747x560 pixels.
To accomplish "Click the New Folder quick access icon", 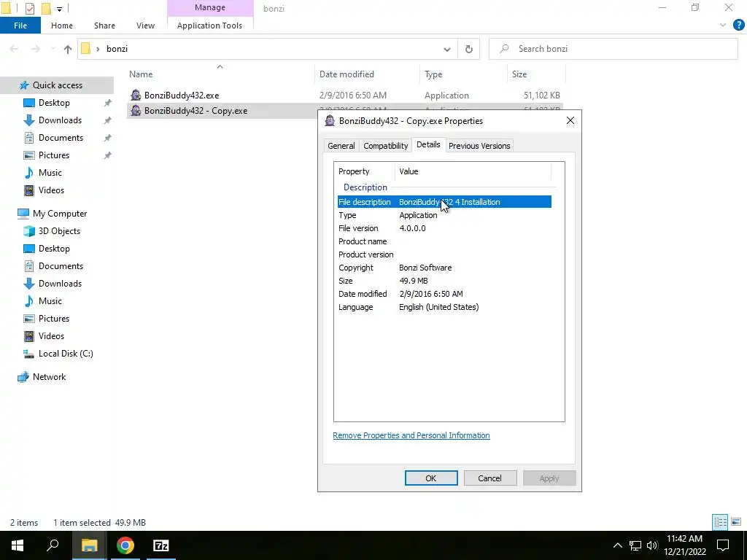I will [x=46, y=8].
